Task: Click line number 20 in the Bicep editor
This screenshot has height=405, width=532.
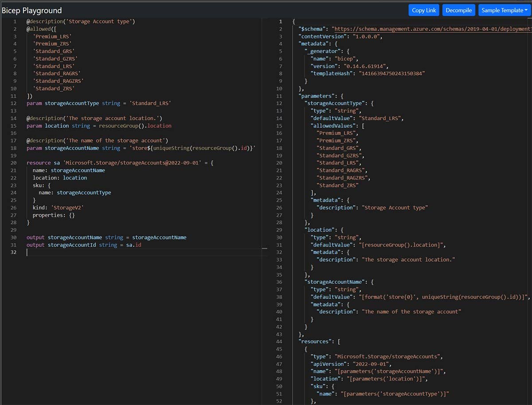Action: (14, 163)
